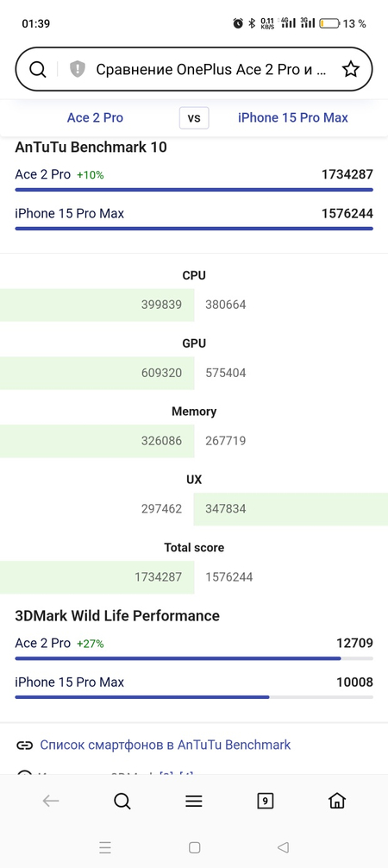Show open tabs counter 9
388x868 pixels.
click(x=265, y=801)
